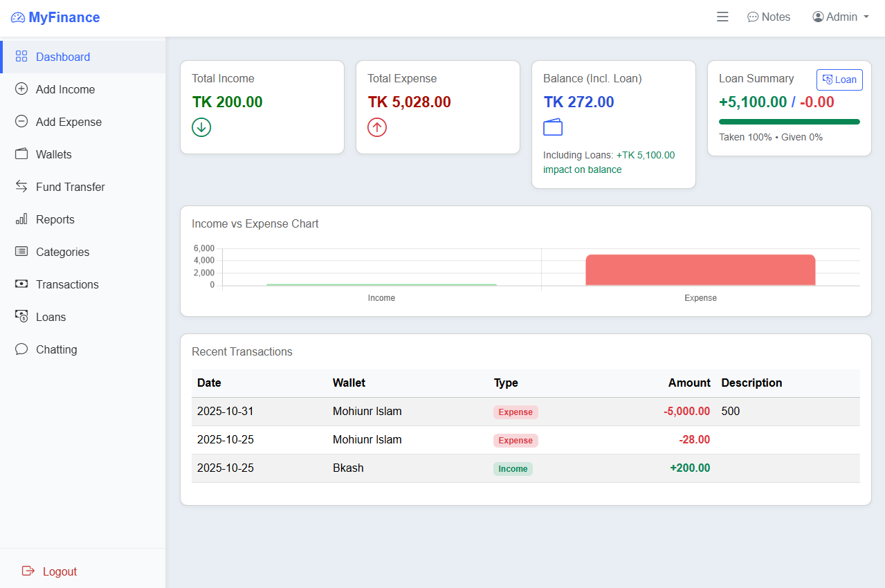The width and height of the screenshot is (885, 588).
Task: Click the Loans handshake icon
Action: click(x=21, y=317)
